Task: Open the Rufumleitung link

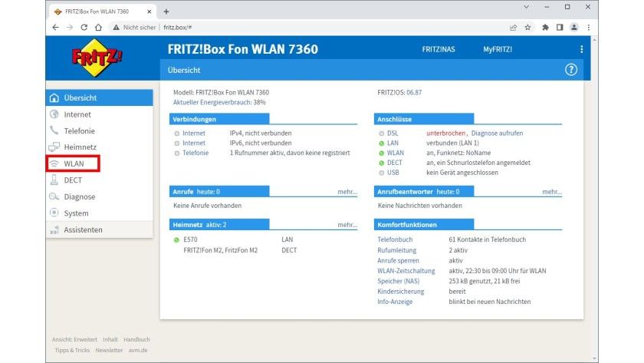Action: (397, 250)
